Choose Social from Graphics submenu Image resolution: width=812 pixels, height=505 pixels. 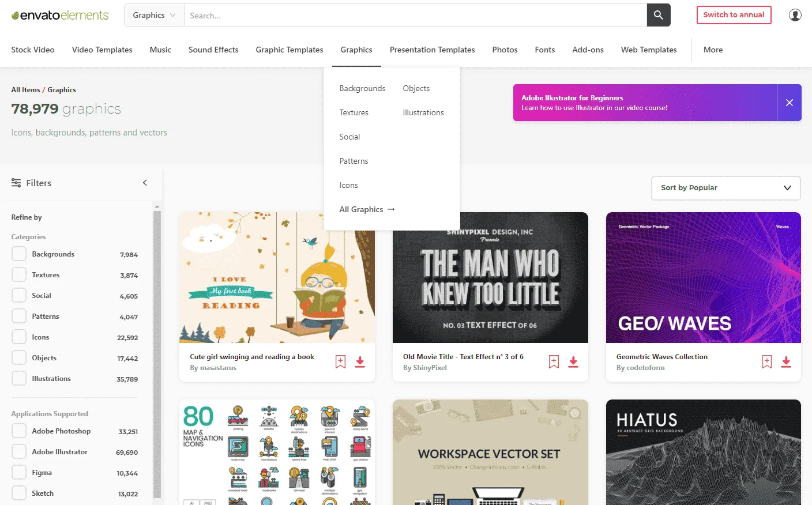349,137
